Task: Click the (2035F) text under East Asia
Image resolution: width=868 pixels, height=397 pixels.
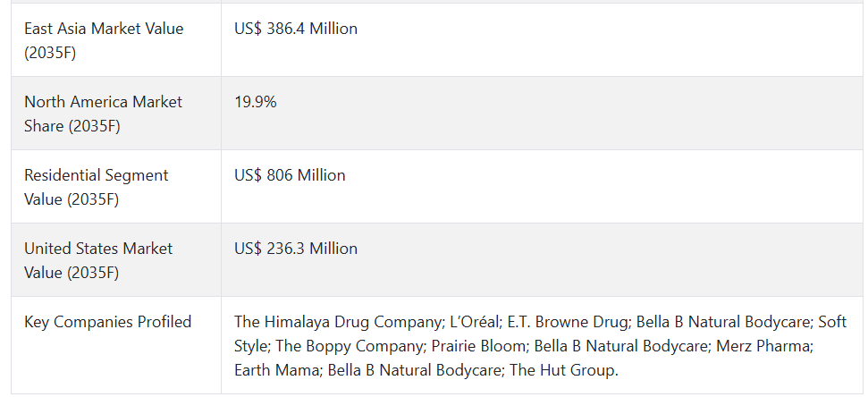Action: pyautogui.click(x=50, y=53)
